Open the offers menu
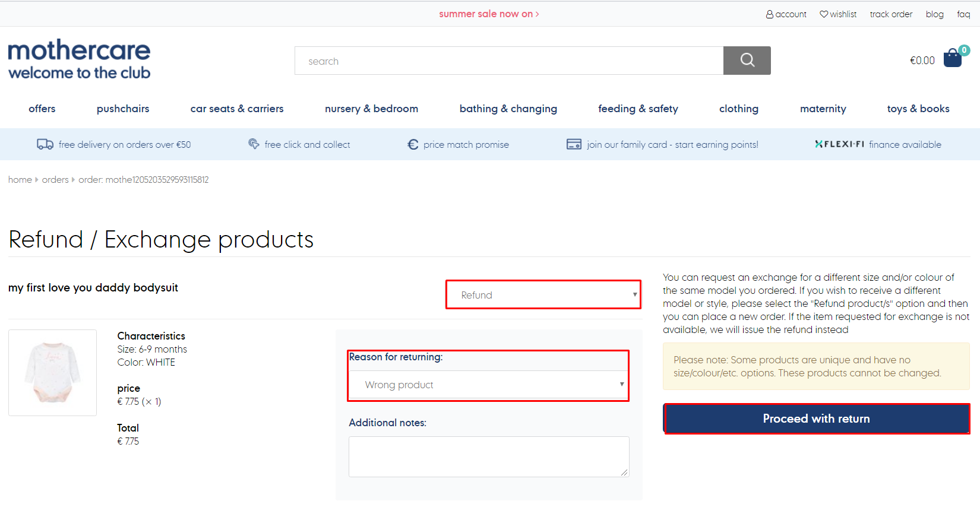Viewport: 980px width, 520px height. [42, 109]
